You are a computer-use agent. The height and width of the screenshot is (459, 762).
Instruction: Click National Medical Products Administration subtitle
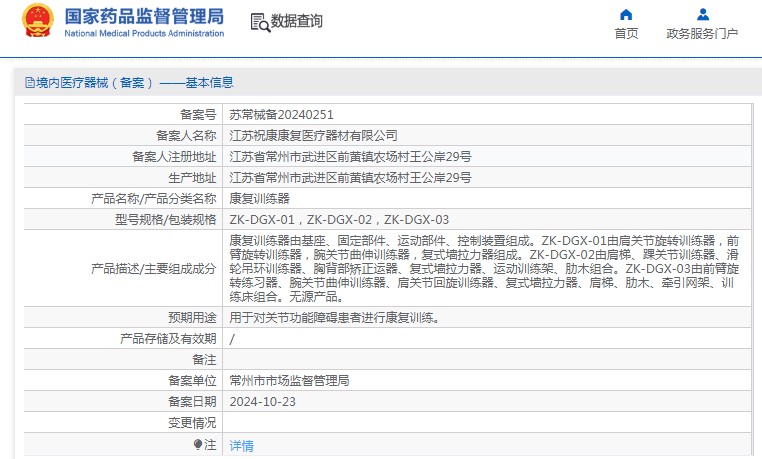pos(144,34)
